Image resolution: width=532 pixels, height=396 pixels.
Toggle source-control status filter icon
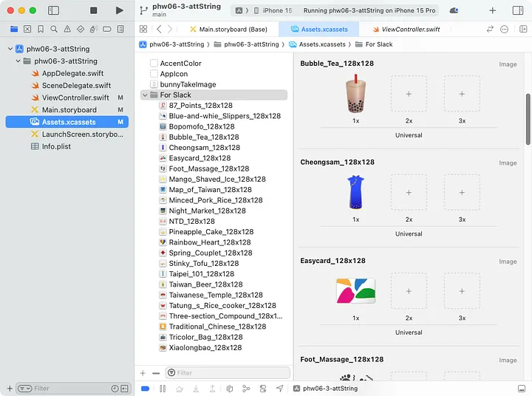click(125, 389)
